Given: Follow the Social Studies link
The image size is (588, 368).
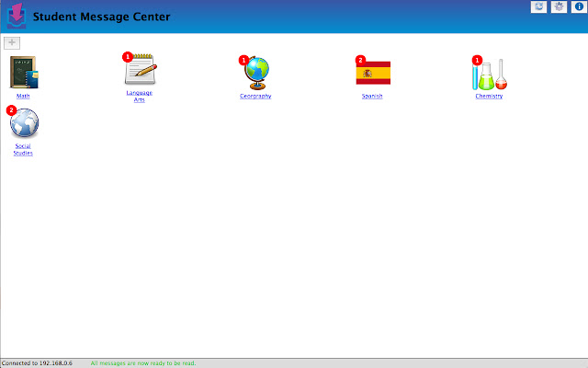Looking at the screenshot, I should pyautogui.click(x=23, y=149).
